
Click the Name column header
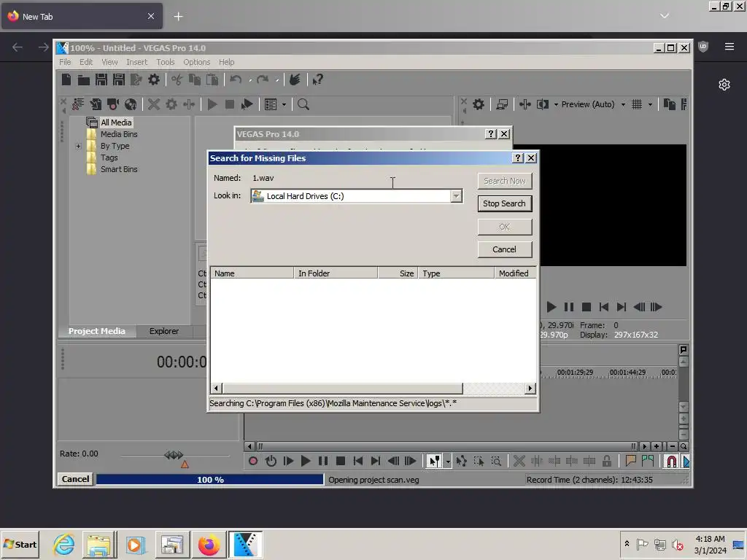click(x=252, y=273)
